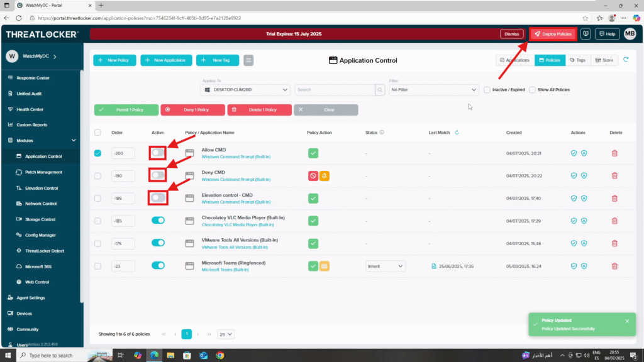This screenshot has width=644, height=362.
Task: Open Response Center in the sidebar
Action: [x=33, y=78]
